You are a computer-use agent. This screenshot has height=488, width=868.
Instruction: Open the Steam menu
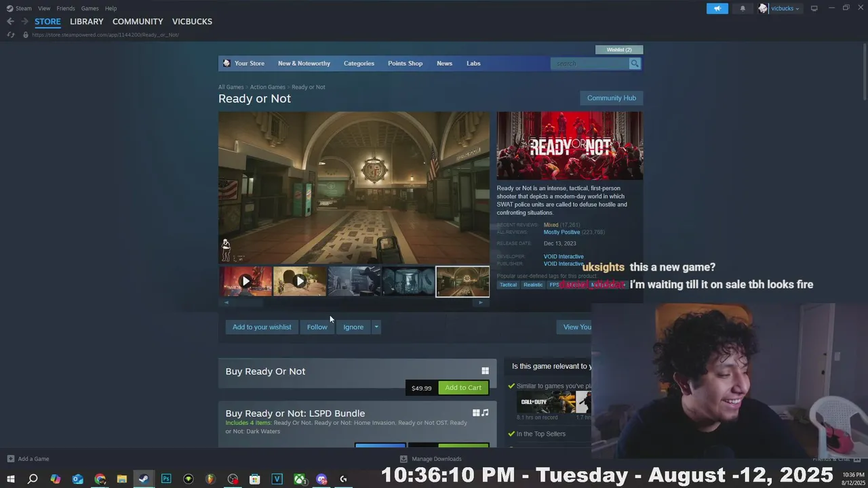coord(19,8)
